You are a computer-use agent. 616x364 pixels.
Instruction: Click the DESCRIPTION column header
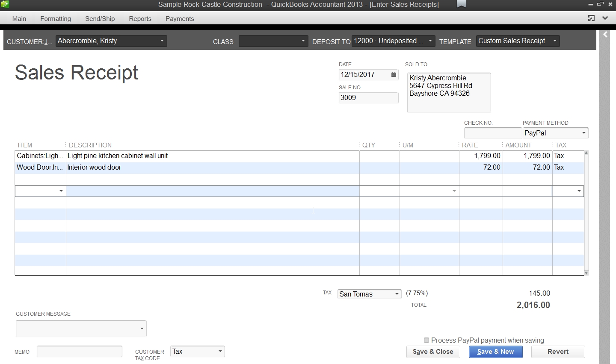90,145
